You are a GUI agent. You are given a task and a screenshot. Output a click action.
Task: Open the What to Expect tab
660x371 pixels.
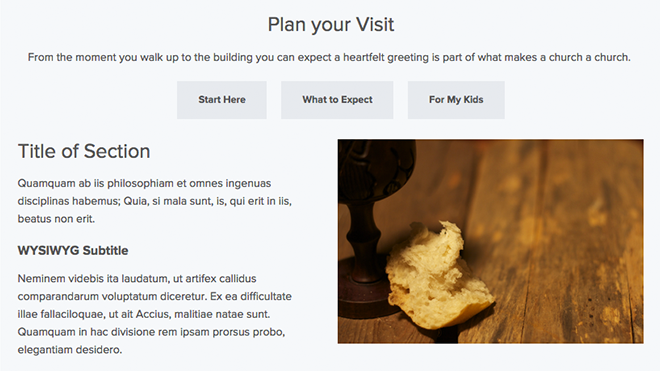(x=337, y=100)
